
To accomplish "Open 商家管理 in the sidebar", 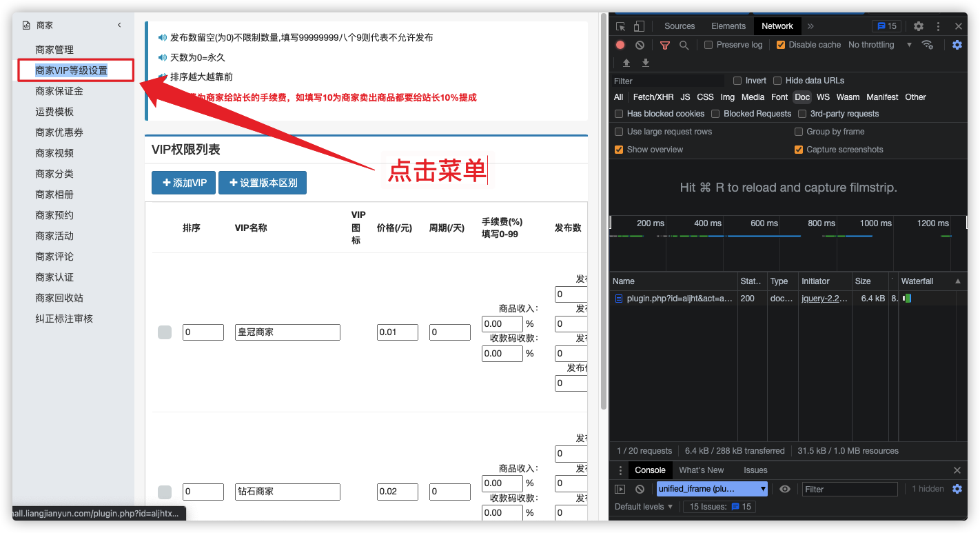I will 54,50.
